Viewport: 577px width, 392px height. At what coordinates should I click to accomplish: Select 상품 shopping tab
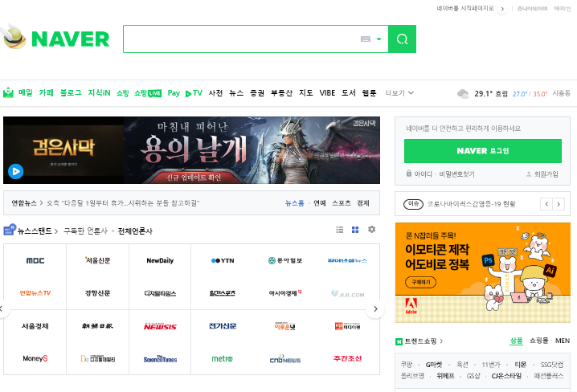click(516, 341)
